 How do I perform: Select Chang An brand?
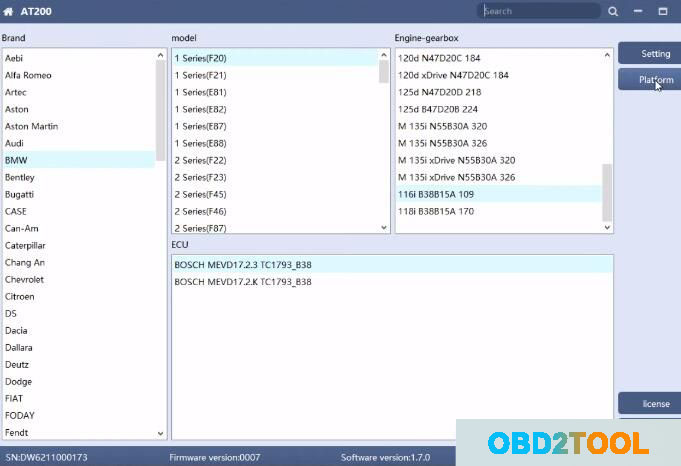[x=79, y=262]
